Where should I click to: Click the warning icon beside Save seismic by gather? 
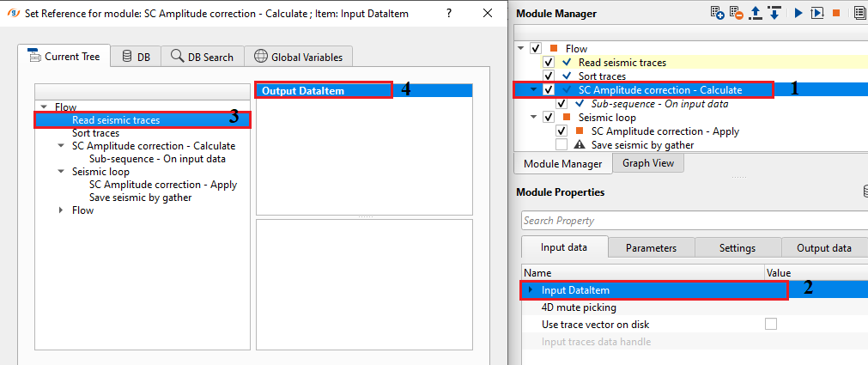click(x=580, y=145)
